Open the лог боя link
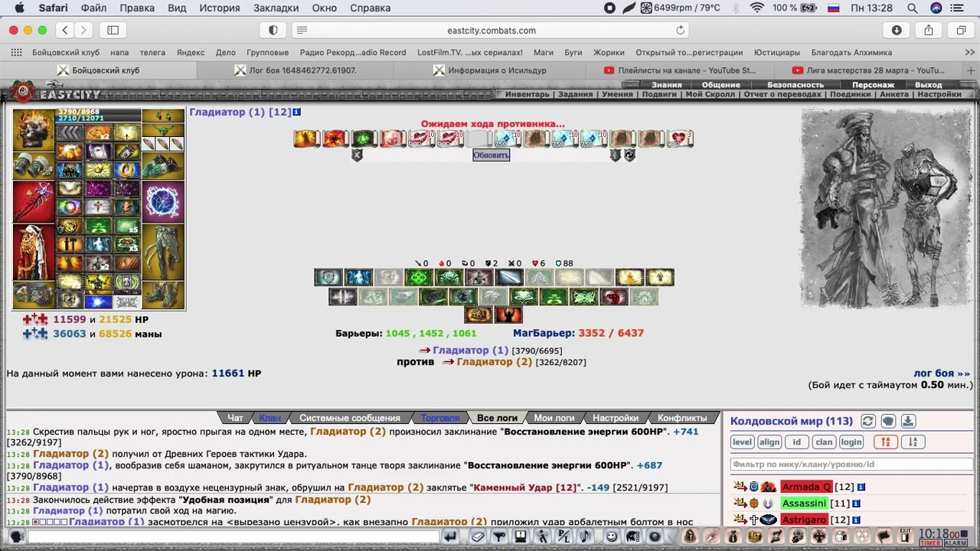This screenshot has width=980, height=551. (x=942, y=373)
